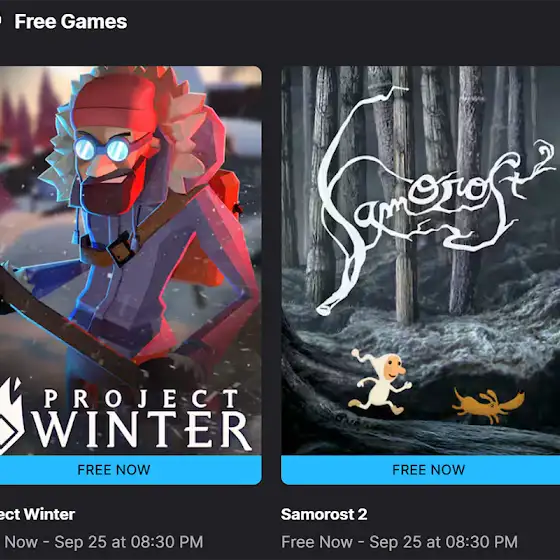Open the Project Winter cover art
The height and width of the screenshot is (560, 560).
pyautogui.click(x=131, y=260)
